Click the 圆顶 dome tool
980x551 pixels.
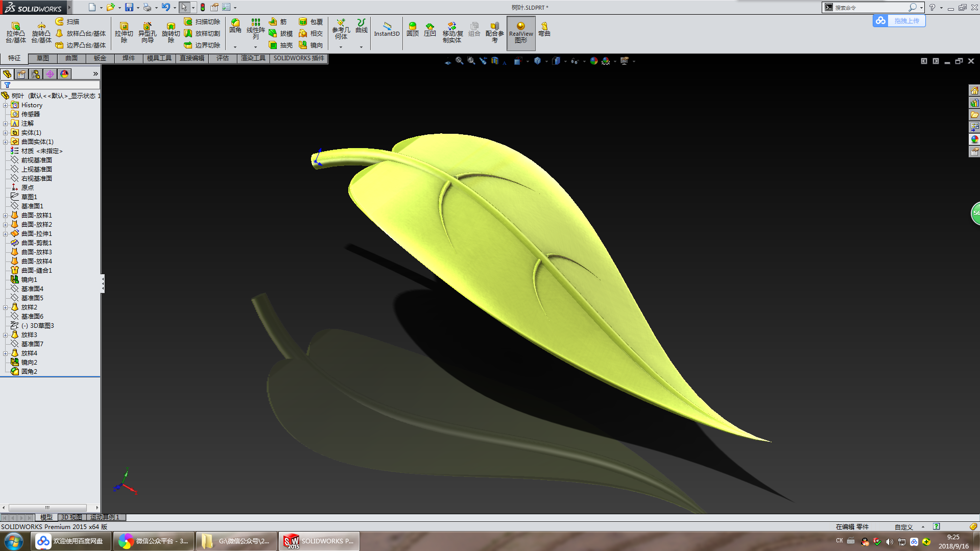412,29
